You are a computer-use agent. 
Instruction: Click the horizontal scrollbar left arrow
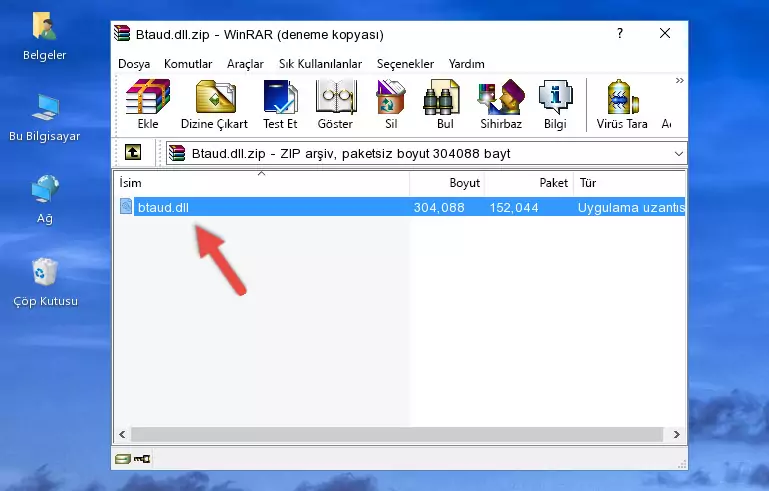(x=122, y=435)
